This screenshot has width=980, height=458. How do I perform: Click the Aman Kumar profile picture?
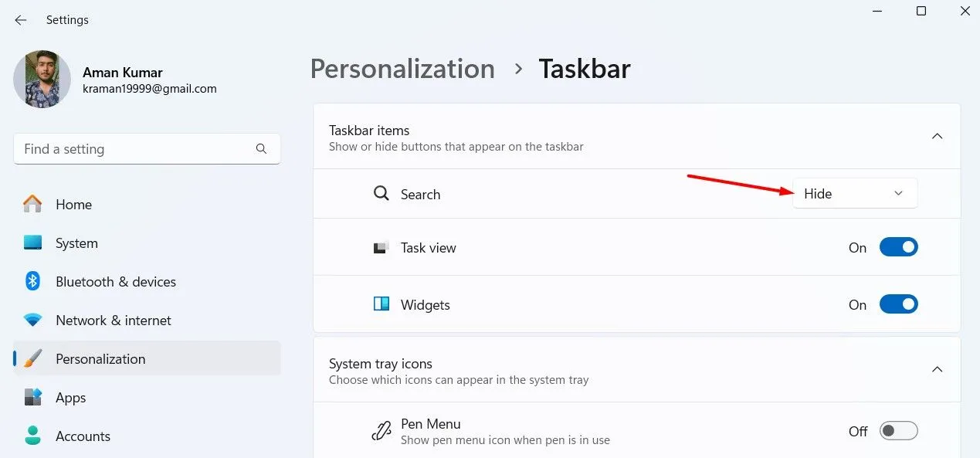tap(42, 80)
